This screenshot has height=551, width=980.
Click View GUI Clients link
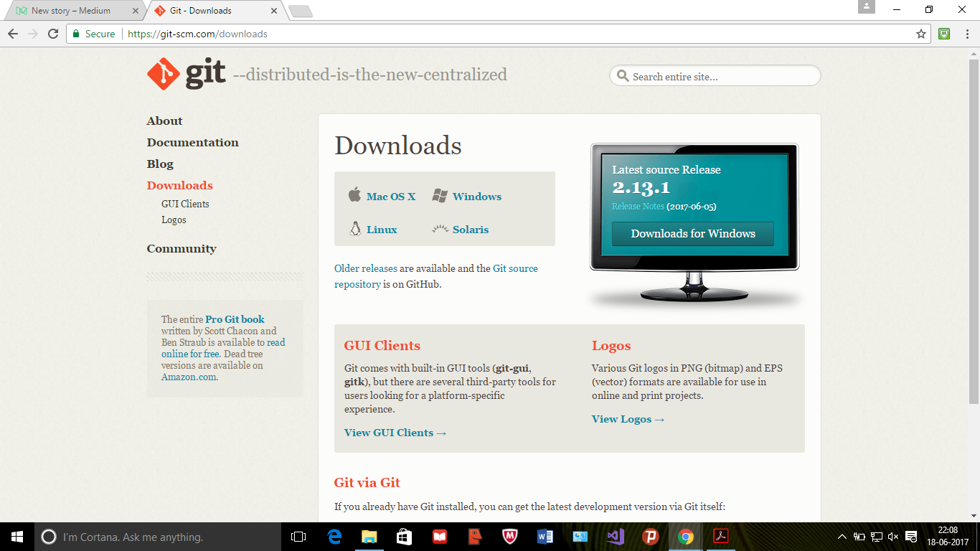tap(395, 433)
